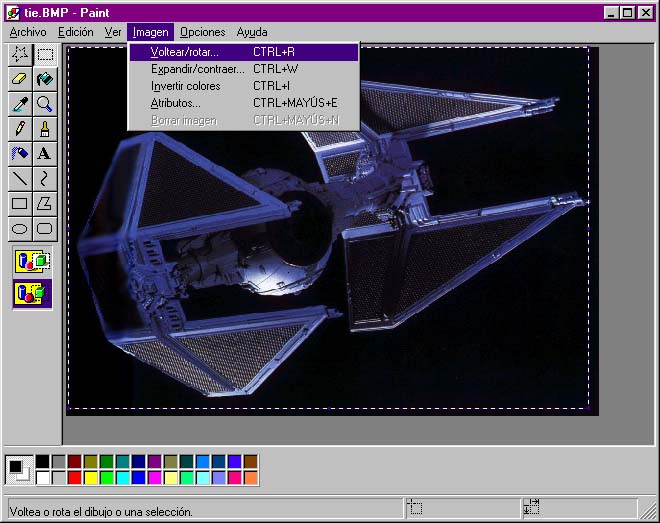Select the Pencil tool
The width and height of the screenshot is (660, 523).
pos(20,129)
